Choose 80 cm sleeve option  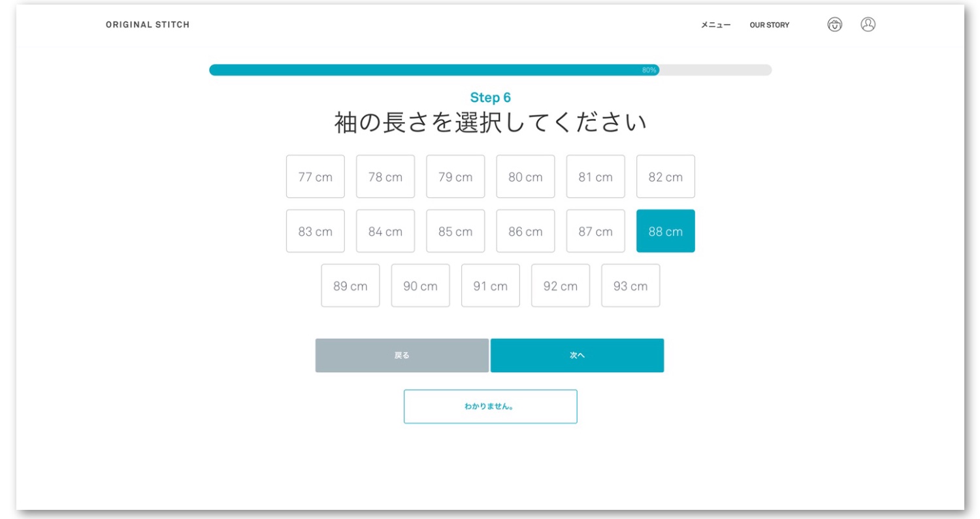coord(525,177)
